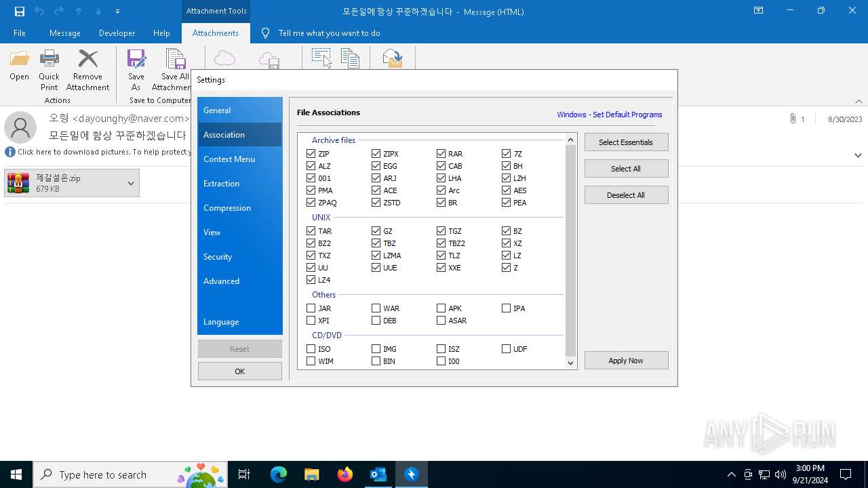The width and height of the screenshot is (868, 488).
Task: Click the Remove Attachment icon
Action: [87, 59]
